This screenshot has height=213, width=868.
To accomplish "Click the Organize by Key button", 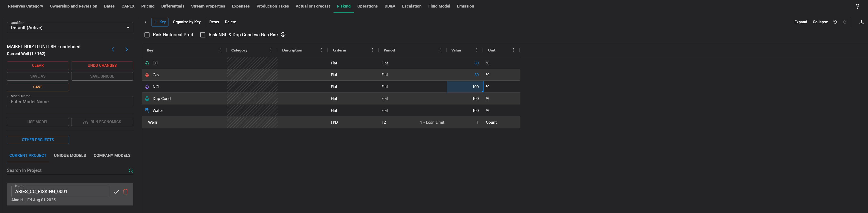I will click(x=186, y=22).
